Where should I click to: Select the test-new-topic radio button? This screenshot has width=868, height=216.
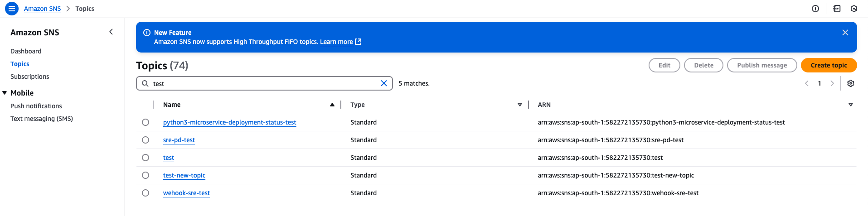tap(145, 175)
